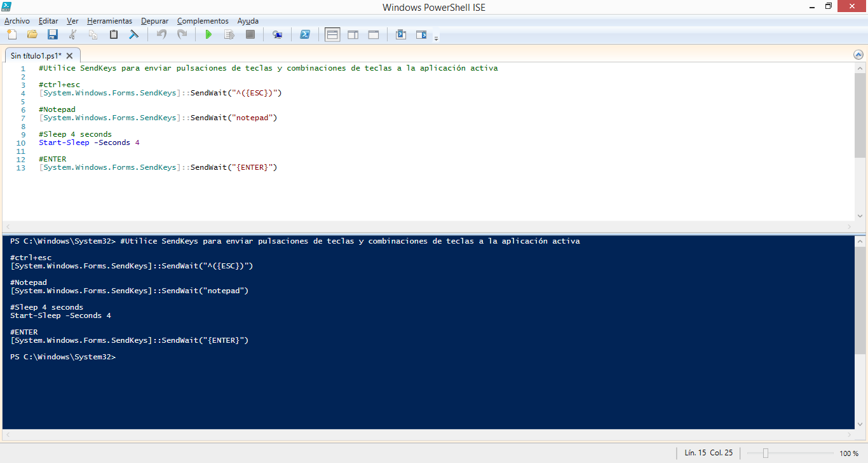The width and height of the screenshot is (868, 463).
Task: Click the New Remote PowerShell Tab icon
Action: pyautogui.click(x=277, y=34)
